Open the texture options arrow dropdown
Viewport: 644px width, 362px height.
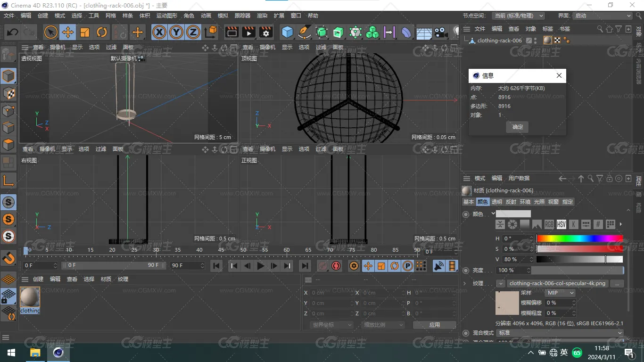(x=501, y=283)
